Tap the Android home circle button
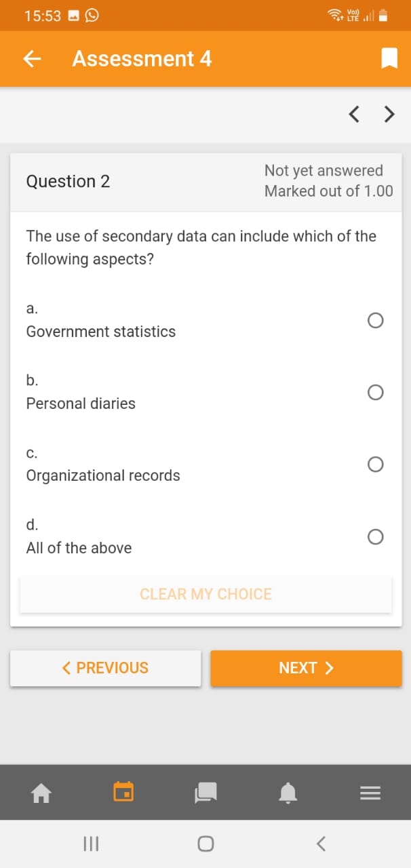The width and height of the screenshot is (411, 868). [206, 844]
